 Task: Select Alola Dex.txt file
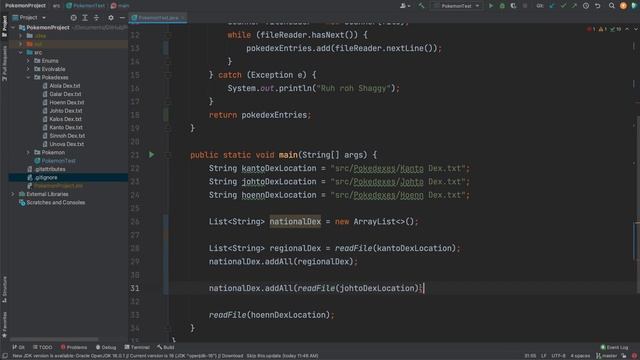tap(61, 86)
